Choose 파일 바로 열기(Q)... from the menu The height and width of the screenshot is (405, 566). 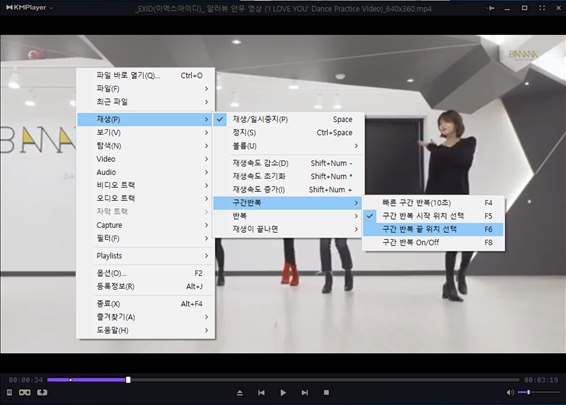tap(146, 75)
